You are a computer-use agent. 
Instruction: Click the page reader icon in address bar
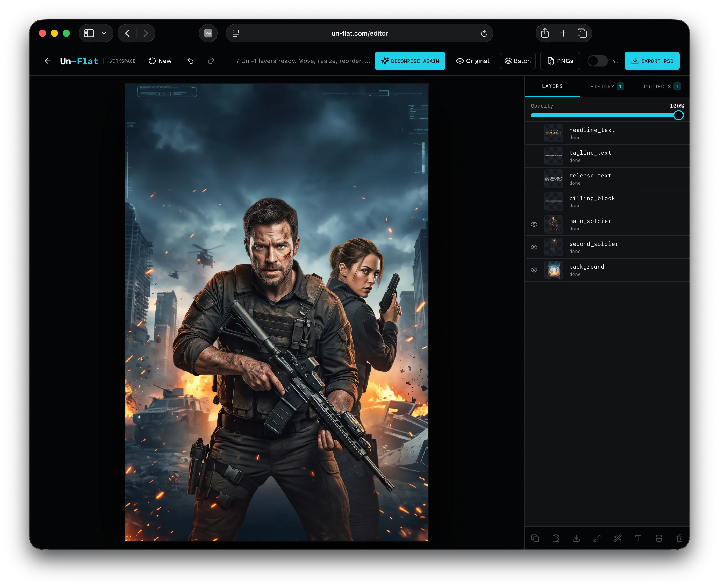(x=236, y=33)
